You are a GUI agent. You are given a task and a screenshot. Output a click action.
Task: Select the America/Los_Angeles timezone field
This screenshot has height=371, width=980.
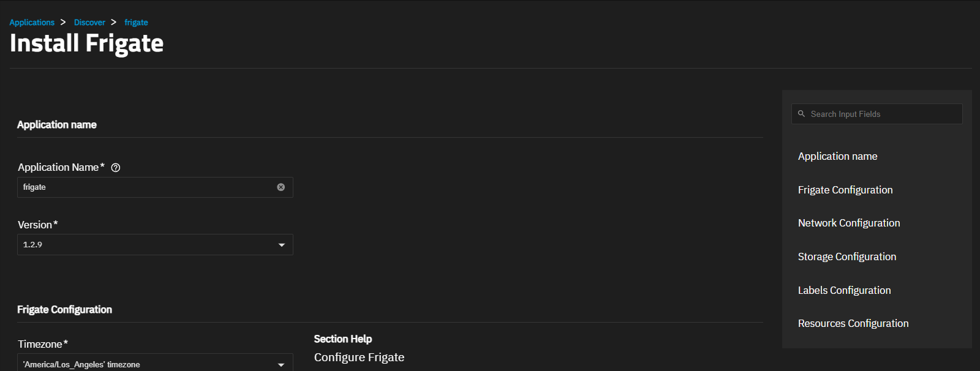(x=147, y=364)
